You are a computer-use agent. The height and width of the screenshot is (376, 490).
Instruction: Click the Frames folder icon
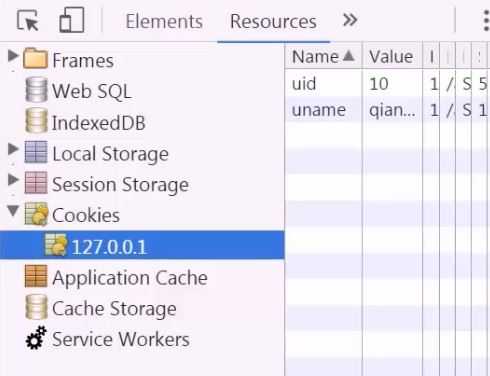click(35, 59)
